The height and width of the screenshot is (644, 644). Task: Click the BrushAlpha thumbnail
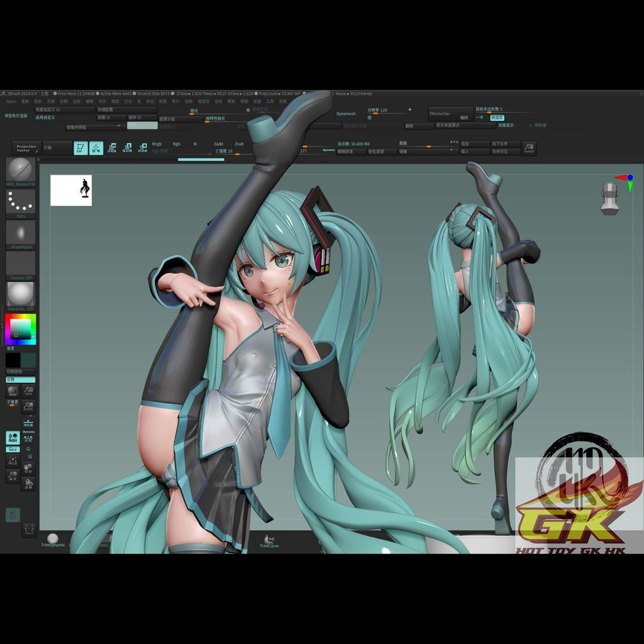pos(20,231)
